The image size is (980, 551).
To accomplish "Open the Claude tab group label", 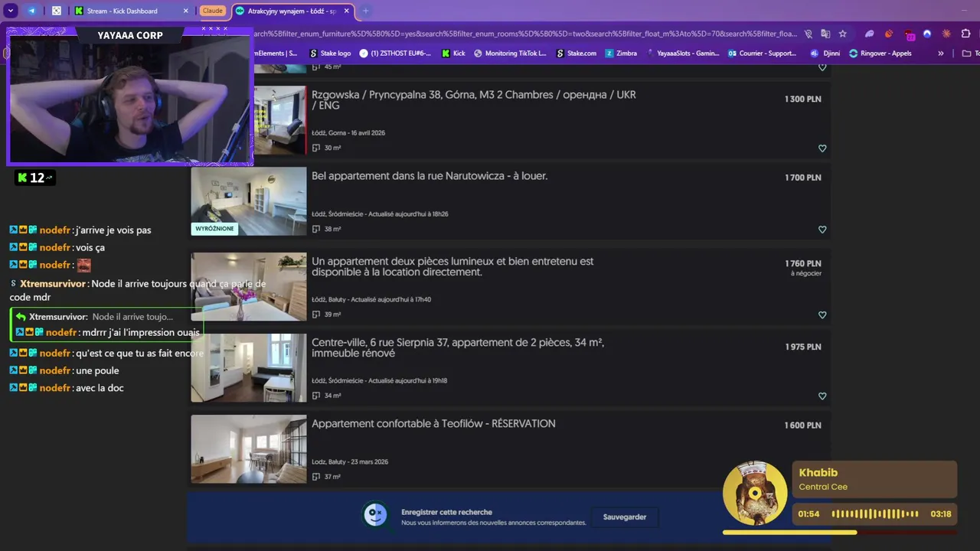I will (212, 11).
